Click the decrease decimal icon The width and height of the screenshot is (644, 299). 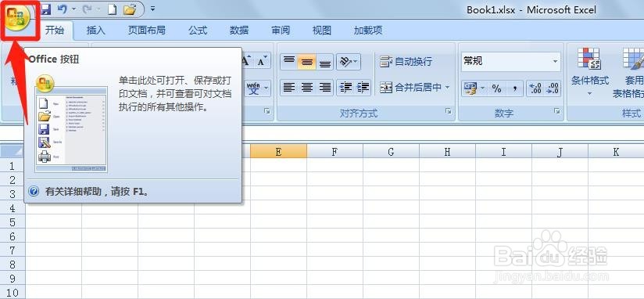[553, 88]
